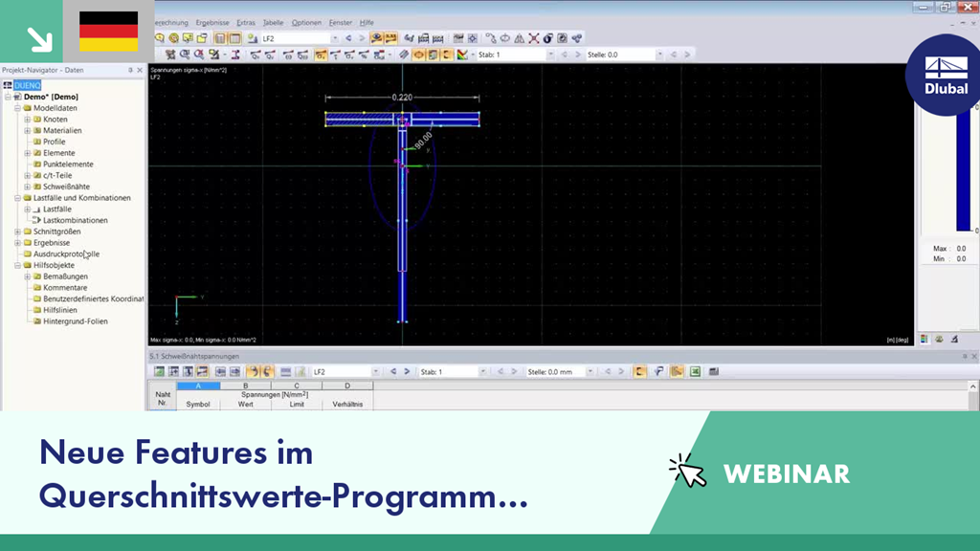This screenshot has height=551, width=980.
Task: Pin the Projekt-Navigator panel
Action: click(130, 70)
